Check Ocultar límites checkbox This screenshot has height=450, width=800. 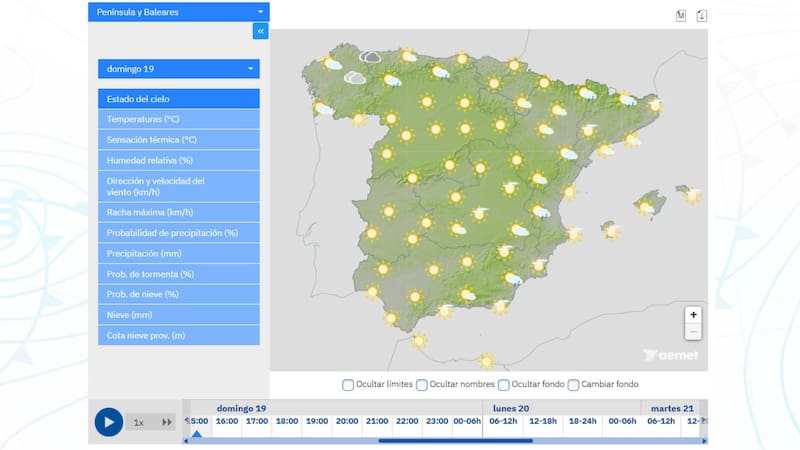tap(348, 385)
